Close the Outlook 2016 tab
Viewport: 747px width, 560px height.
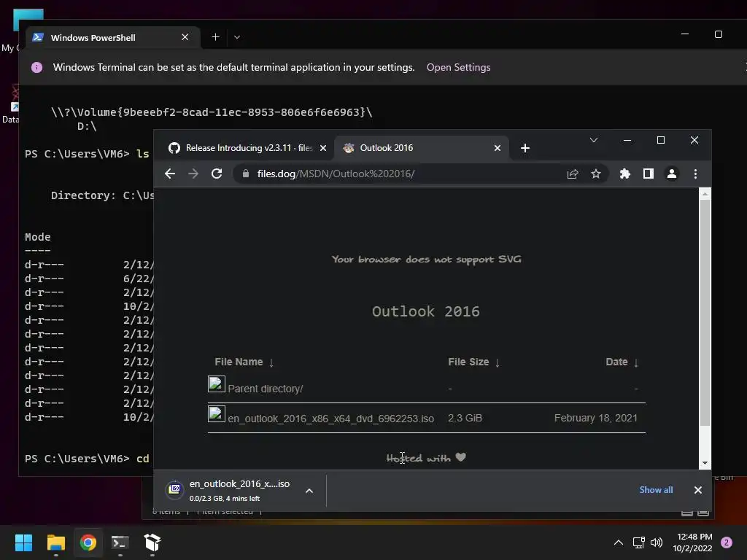click(x=498, y=148)
